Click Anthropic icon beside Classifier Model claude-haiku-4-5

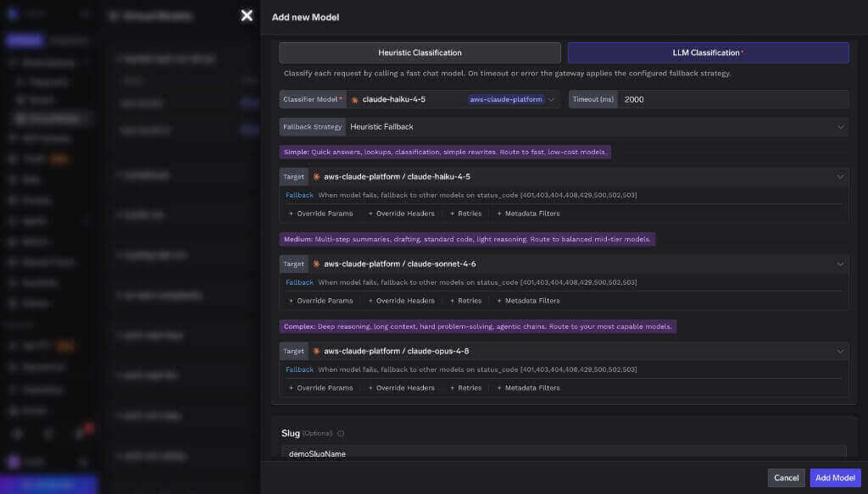355,100
